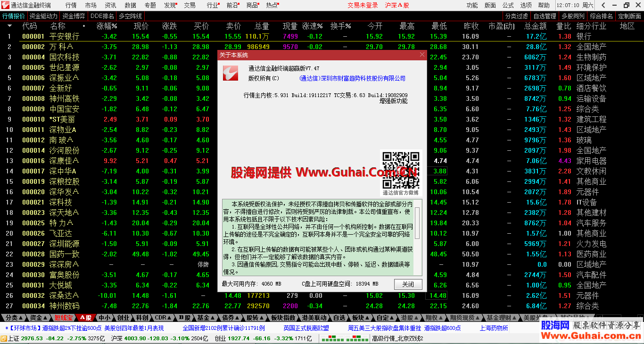Select the 行情报价 tab
This screenshot has height=344, width=644.
[14, 16]
